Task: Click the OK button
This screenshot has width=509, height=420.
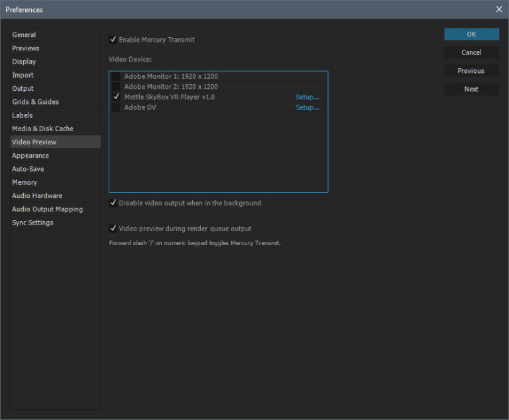Action: click(471, 34)
